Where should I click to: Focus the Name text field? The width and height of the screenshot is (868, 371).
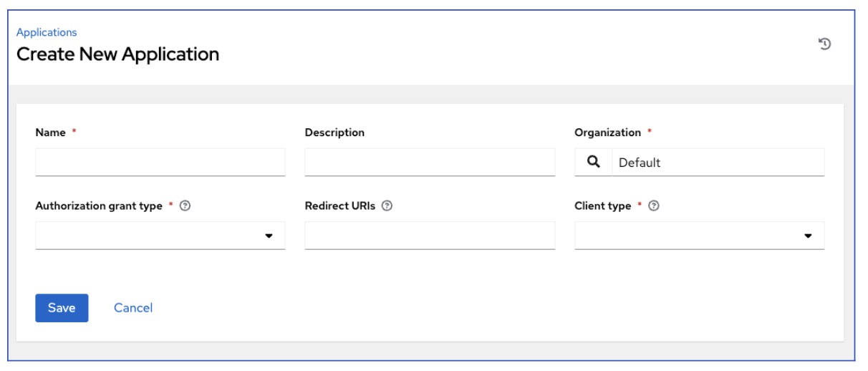(x=160, y=163)
